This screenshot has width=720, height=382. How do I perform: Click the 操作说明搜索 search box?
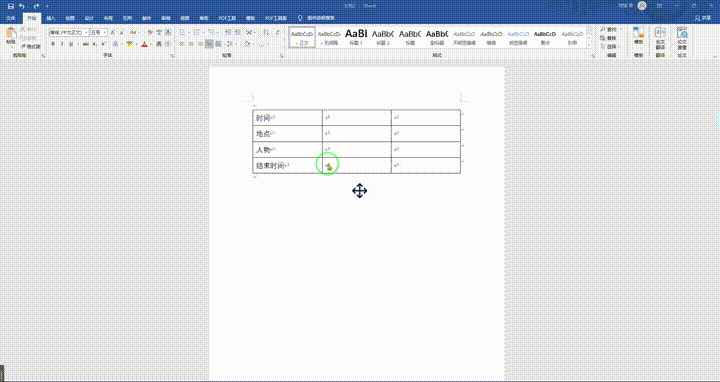click(320, 18)
